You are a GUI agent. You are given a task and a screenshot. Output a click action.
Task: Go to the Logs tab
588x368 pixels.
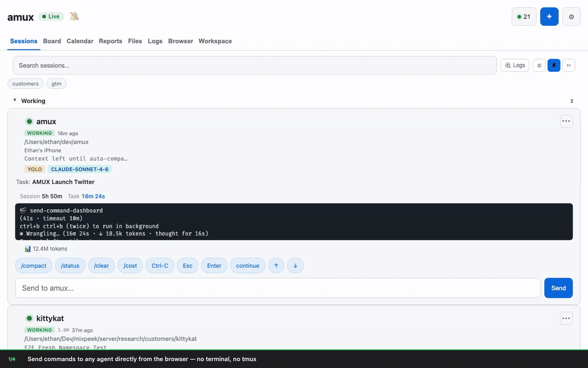pyautogui.click(x=155, y=41)
